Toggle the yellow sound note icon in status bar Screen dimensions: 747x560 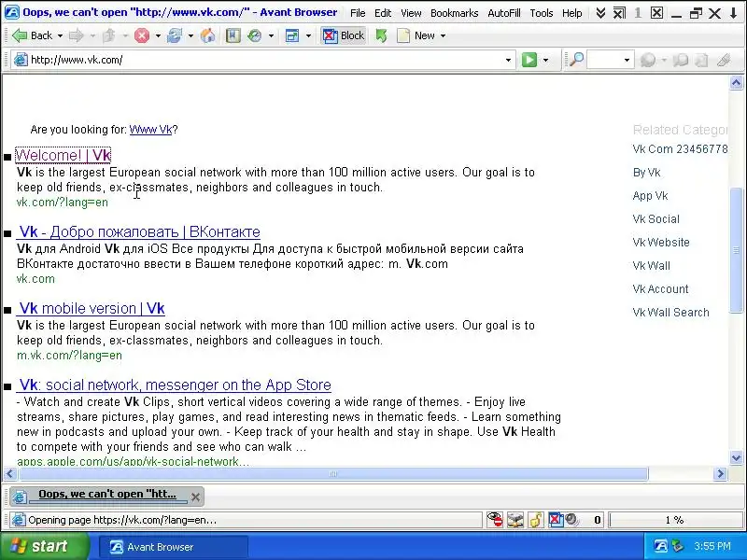click(x=535, y=520)
